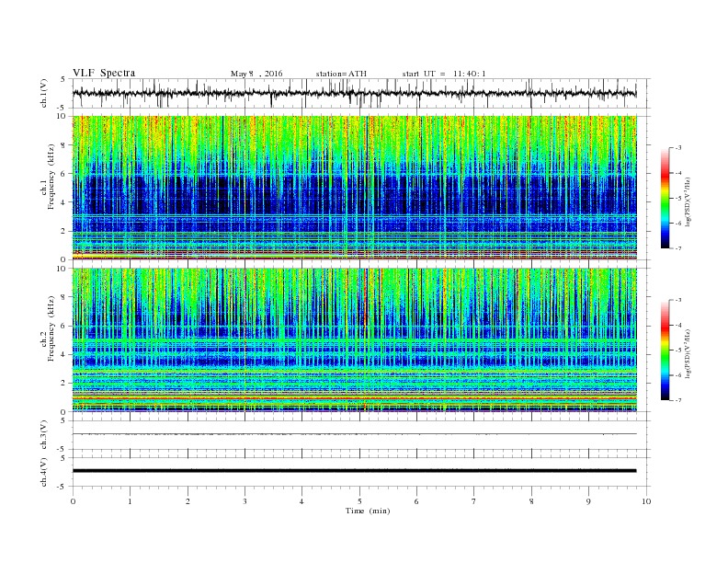This screenshot has width=728, height=563.
Task: Click the 'ch.3(V)' axis label
Action: pyautogui.click(x=44, y=435)
